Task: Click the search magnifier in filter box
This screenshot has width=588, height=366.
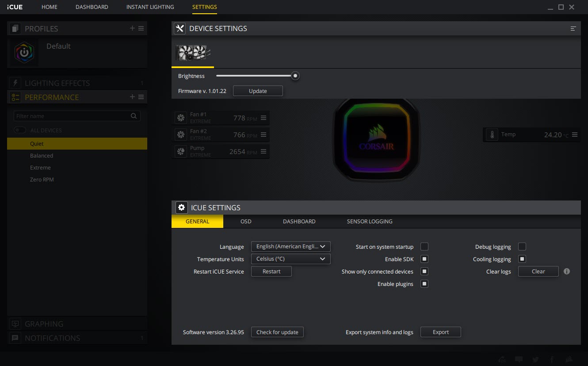Action: pos(134,116)
